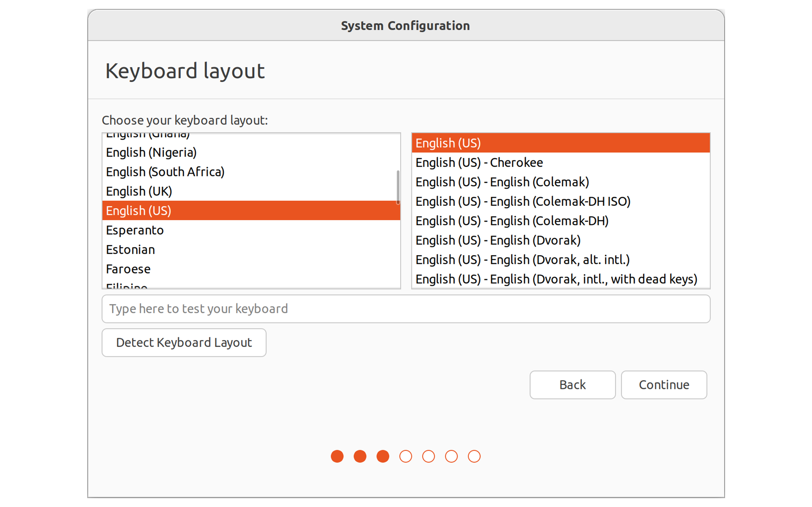Select the Faroese keyboard layout
Screen dimensions: 812x507
(128, 269)
